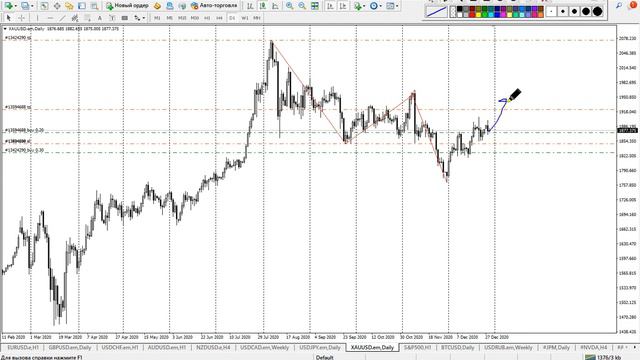640x360 pixels.
Task: Click the tile windows grid icon
Action: coord(315,6)
